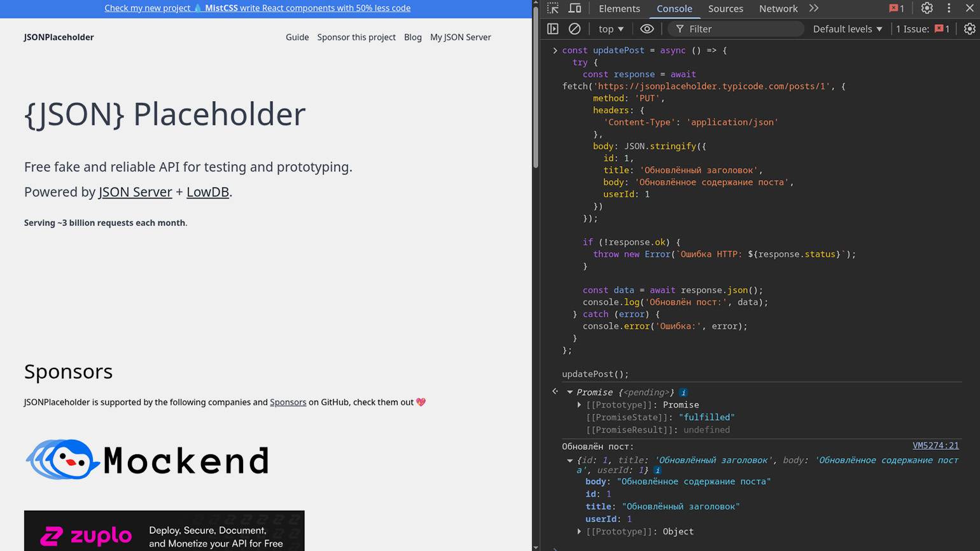Screen dimensions: 980x551
Task: Open the Default levels dropdown
Action: pyautogui.click(x=847, y=29)
